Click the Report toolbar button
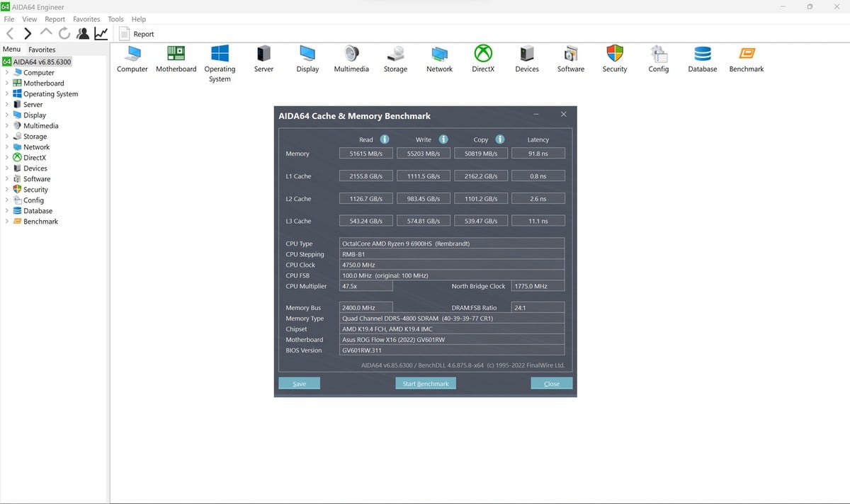The image size is (850, 504). pos(137,33)
